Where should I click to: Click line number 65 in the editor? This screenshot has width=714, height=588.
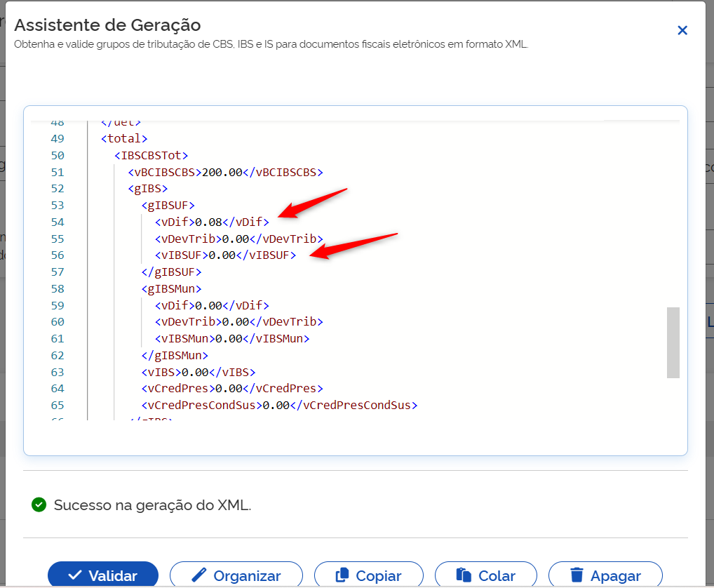(x=58, y=406)
